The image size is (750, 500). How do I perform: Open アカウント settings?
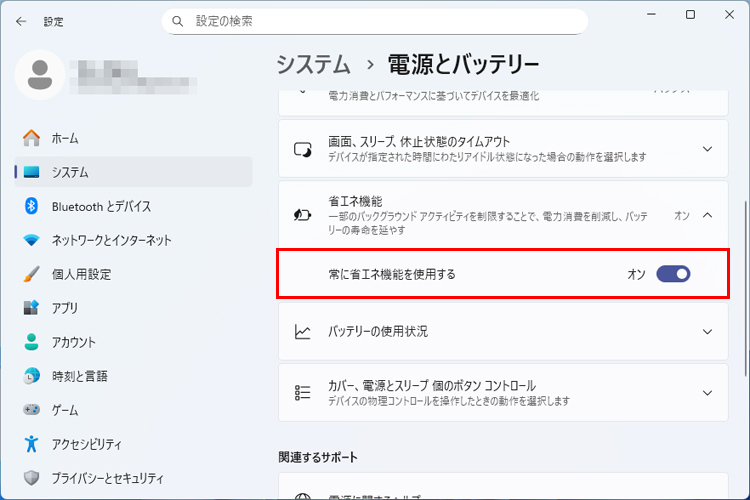[x=74, y=342]
